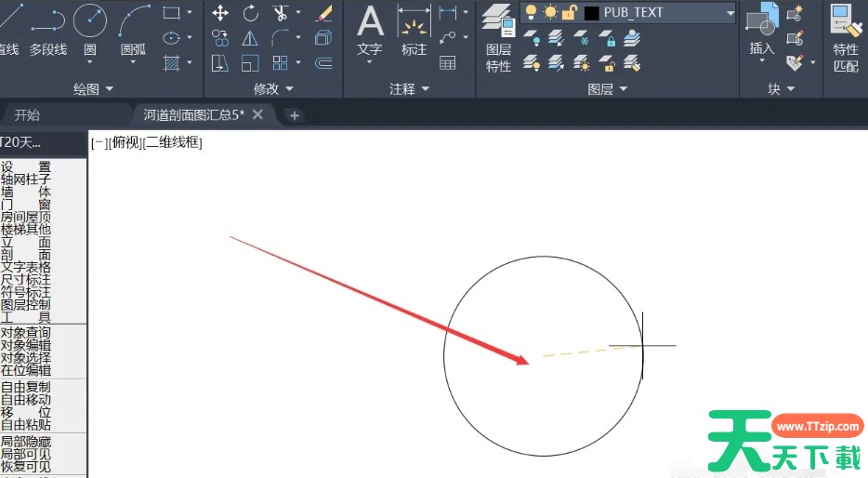Screen dimensions: 868x478
Task: Switch to the 河道剖面图汇总5* drawing tab
Action: click(x=193, y=114)
